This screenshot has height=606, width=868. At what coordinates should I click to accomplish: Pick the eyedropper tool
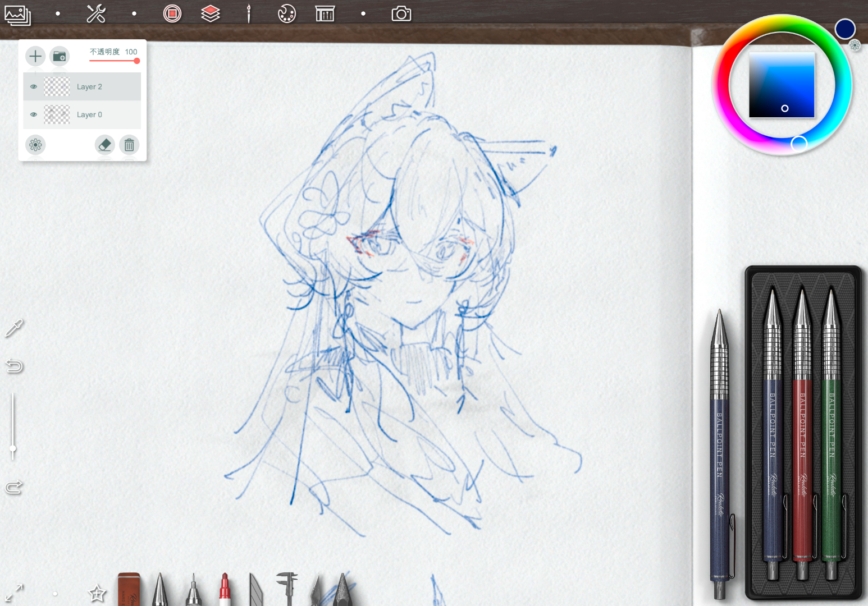(14, 328)
